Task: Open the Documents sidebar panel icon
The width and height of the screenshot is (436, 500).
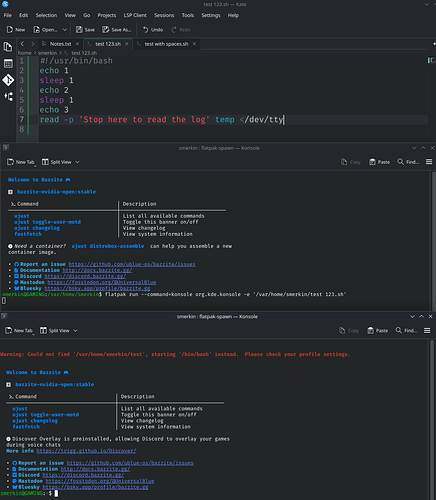Action: click(8, 47)
